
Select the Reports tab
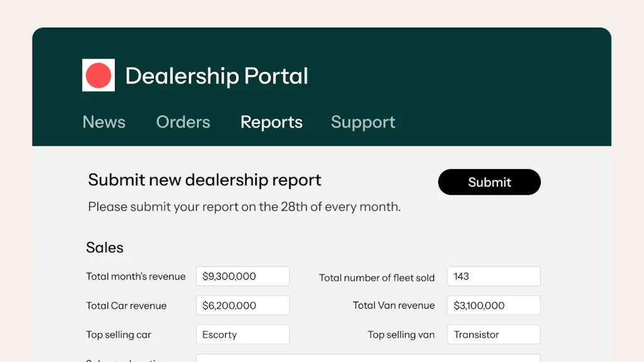pyautogui.click(x=272, y=122)
